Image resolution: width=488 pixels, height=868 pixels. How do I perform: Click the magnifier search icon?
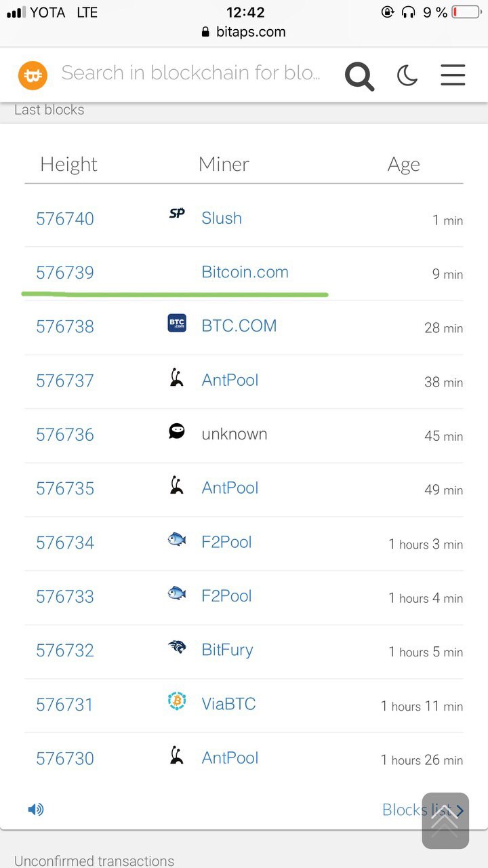tap(359, 76)
